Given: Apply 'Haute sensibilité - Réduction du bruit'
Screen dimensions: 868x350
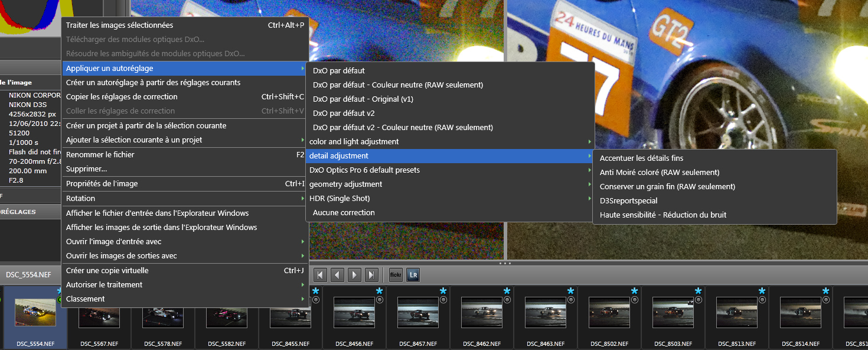Looking at the screenshot, I should pos(714,215).
